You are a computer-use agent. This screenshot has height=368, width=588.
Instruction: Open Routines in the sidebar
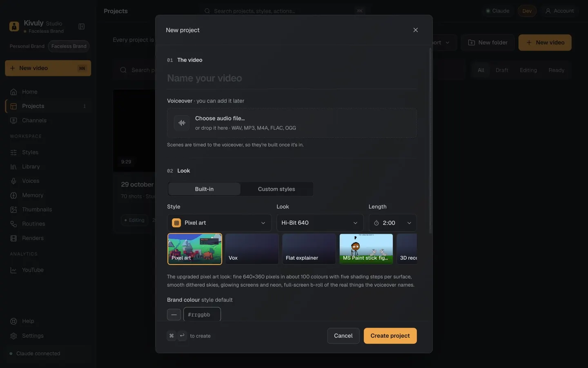click(x=48, y=224)
